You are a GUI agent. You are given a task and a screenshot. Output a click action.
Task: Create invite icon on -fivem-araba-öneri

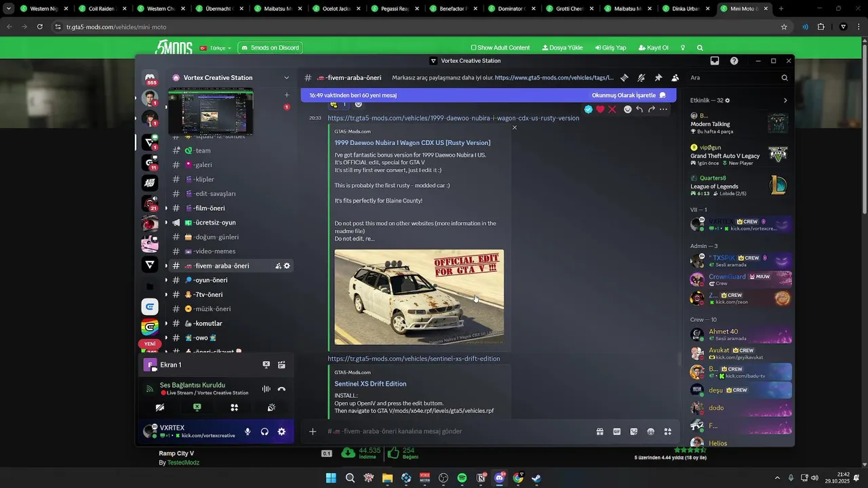point(278,266)
